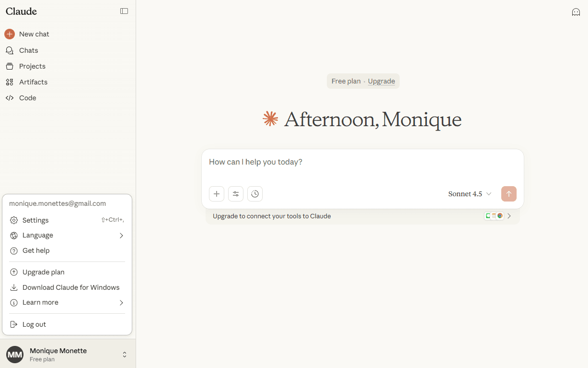Select Log out in the account menu
Screen dimensions: 588x368
(34, 324)
